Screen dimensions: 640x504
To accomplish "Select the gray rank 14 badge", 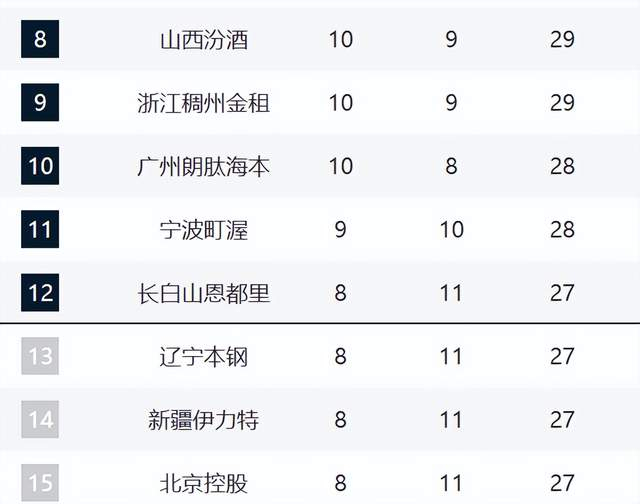I will pos(40,420).
